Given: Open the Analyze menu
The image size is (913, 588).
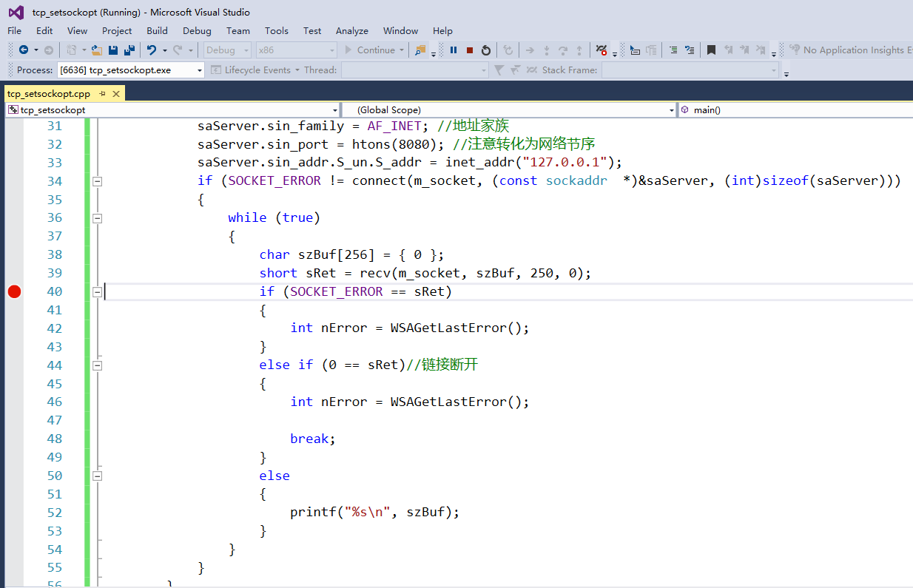Looking at the screenshot, I should click(x=352, y=30).
